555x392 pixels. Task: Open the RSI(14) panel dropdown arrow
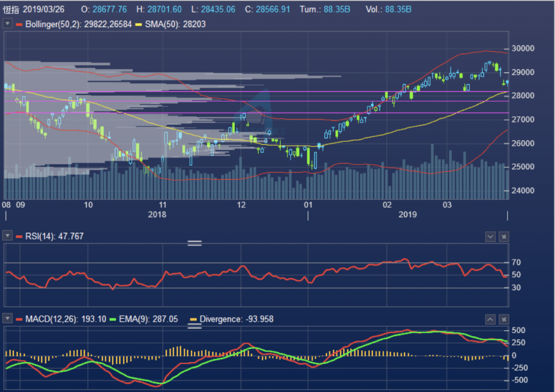click(x=8, y=235)
